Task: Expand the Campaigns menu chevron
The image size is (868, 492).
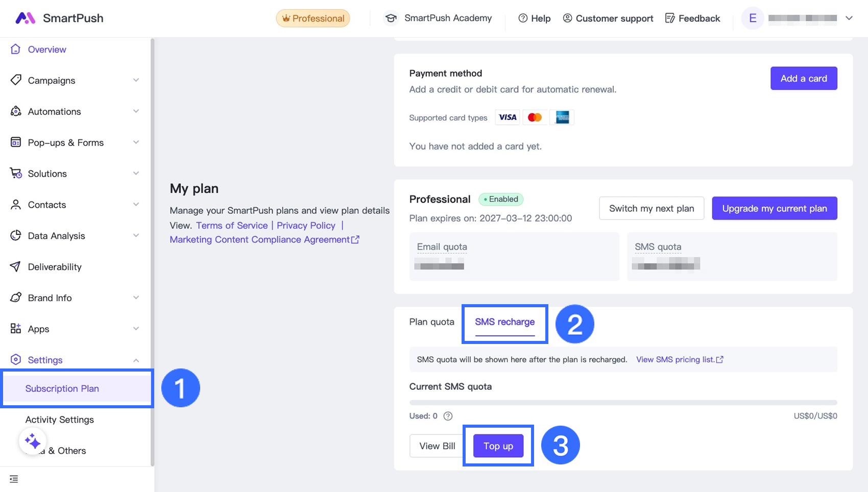Action: tap(136, 80)
